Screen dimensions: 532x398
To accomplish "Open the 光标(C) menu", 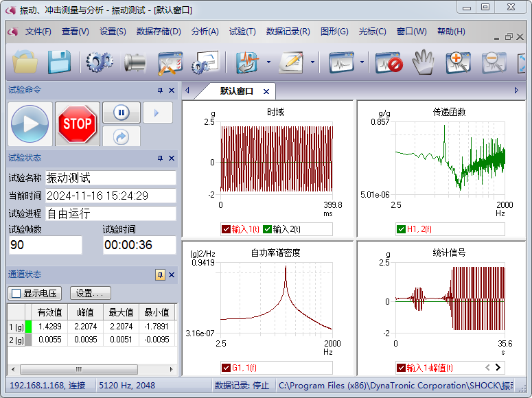I will pyautogui.click(x=373, y=32).
